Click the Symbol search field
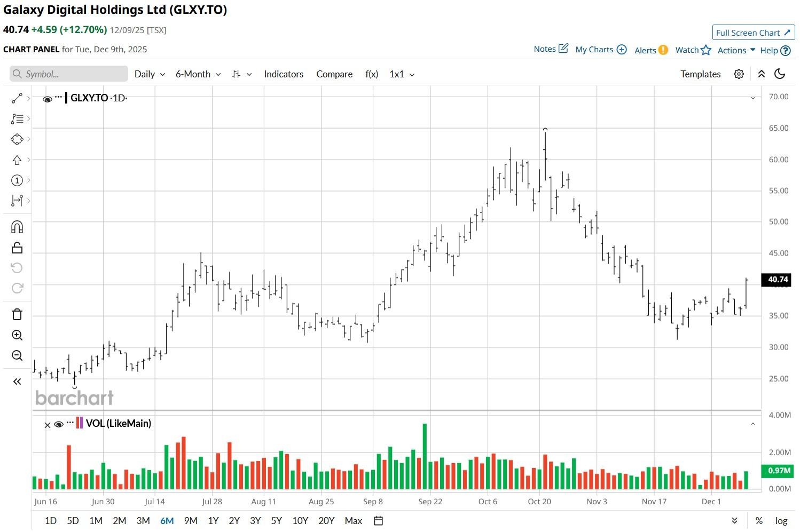This screenshot has width=800, height=532. [69, 74]
